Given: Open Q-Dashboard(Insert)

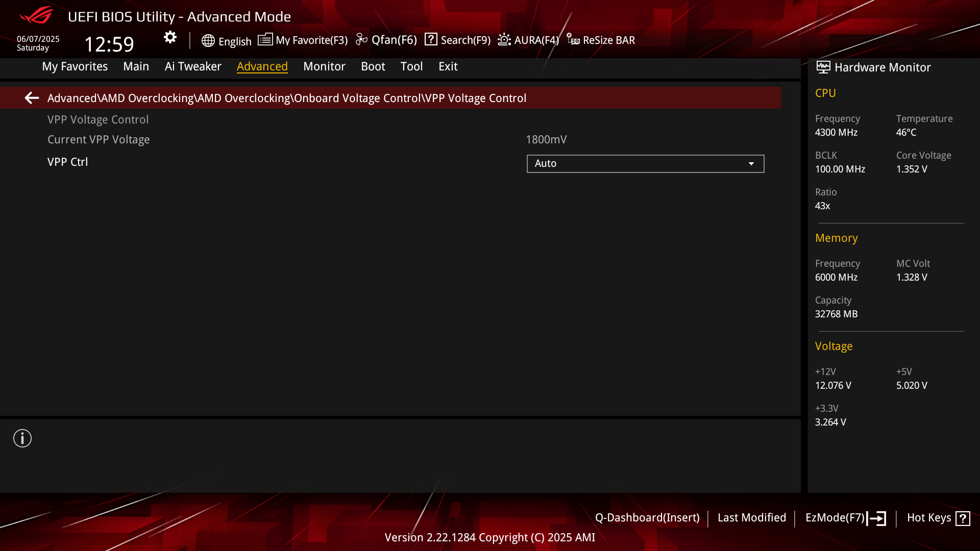Looking at the screenshot, I should [647, 518].
